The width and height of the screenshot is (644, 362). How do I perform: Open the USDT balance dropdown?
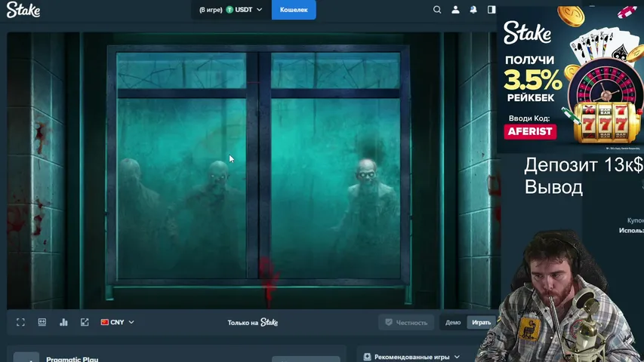pyautogui.click(x=231, y=10)
